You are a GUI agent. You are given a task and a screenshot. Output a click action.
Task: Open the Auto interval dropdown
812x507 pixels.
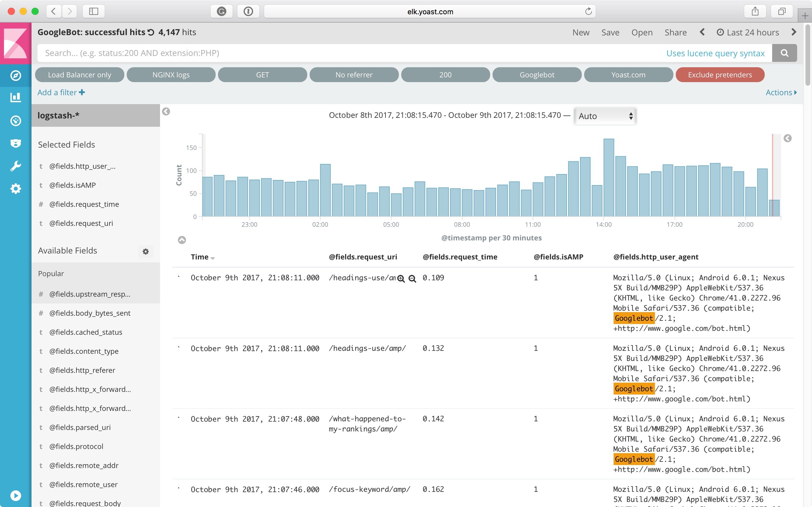(x=605, y=116)
